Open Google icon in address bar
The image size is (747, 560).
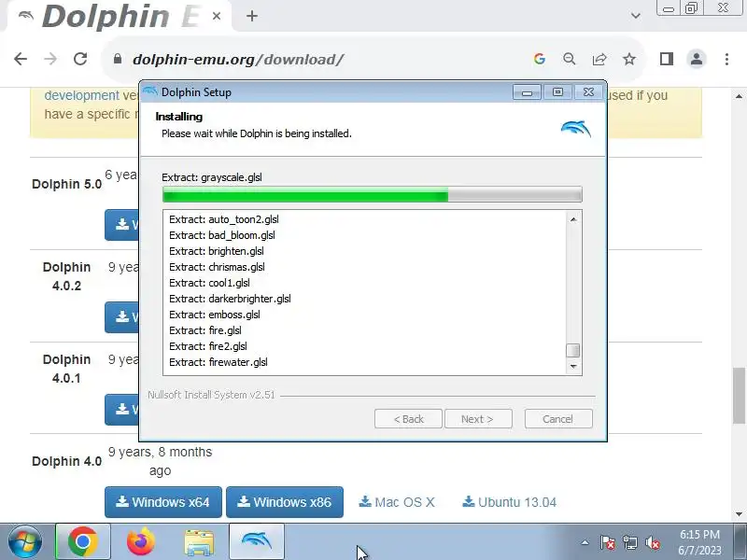pos(540,59)
